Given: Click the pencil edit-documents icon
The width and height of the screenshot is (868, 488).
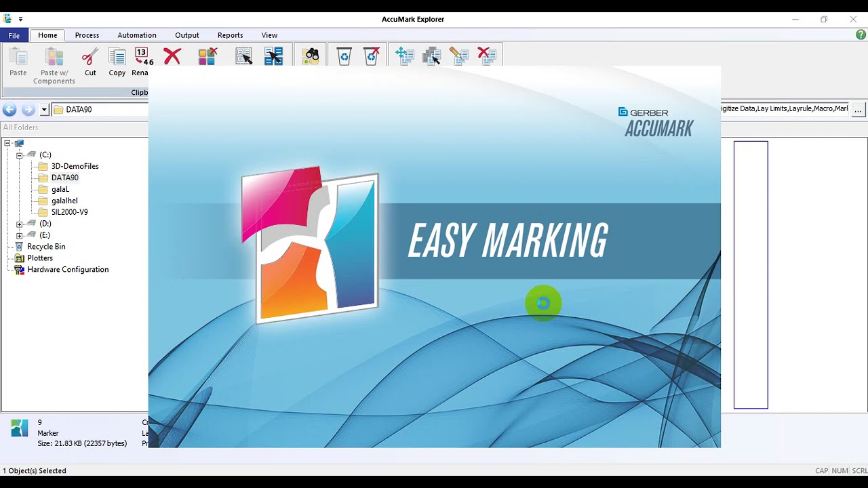Looking at the screenshot, I should tap(459, 56).
